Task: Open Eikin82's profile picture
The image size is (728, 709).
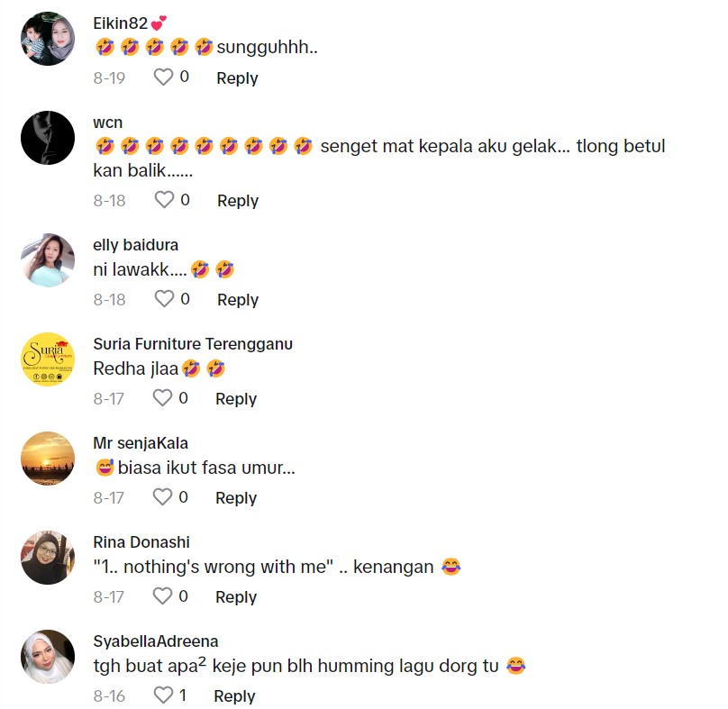Action: (x=48, y=39)
